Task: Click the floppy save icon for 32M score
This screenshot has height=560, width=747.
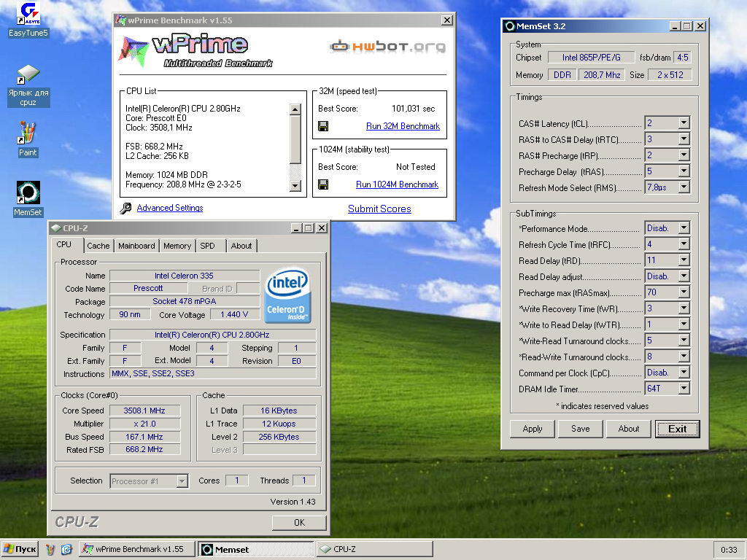Action: [x=323, y=126]
